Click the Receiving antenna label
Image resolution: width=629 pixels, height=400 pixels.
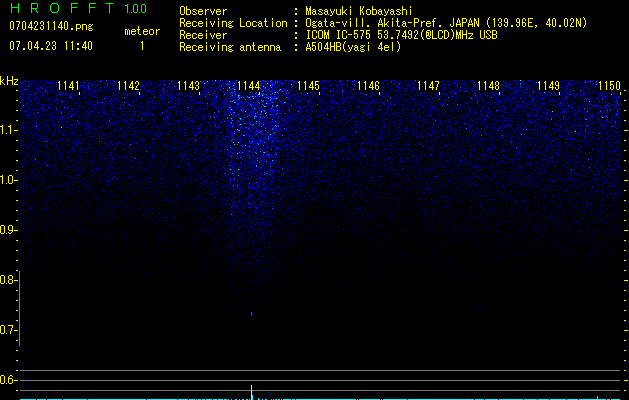tap(230, 47)
